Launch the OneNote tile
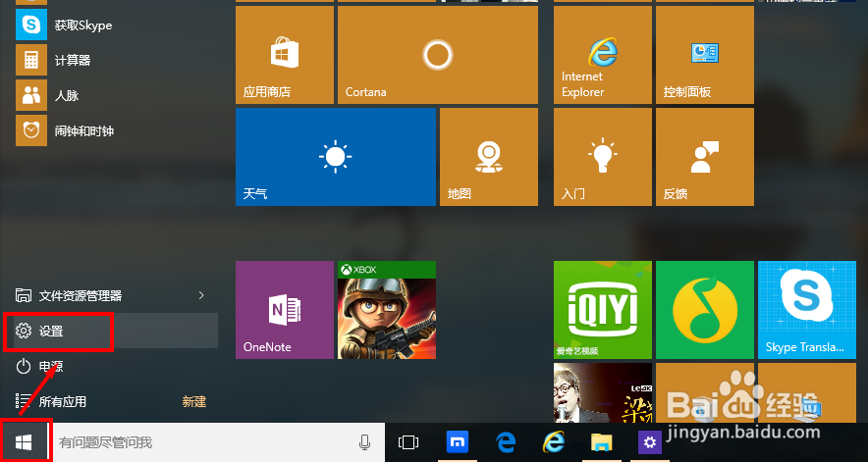 coord(285,310)
